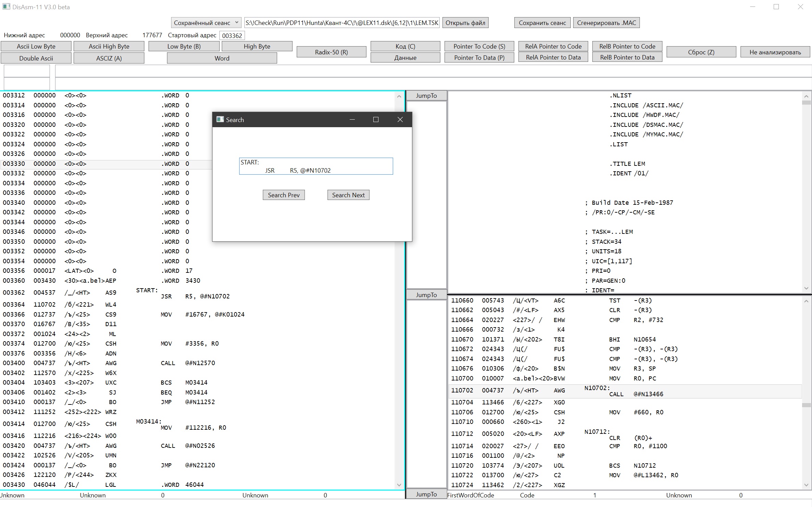Click Search Next in Search dialog

tap(348, 195)
